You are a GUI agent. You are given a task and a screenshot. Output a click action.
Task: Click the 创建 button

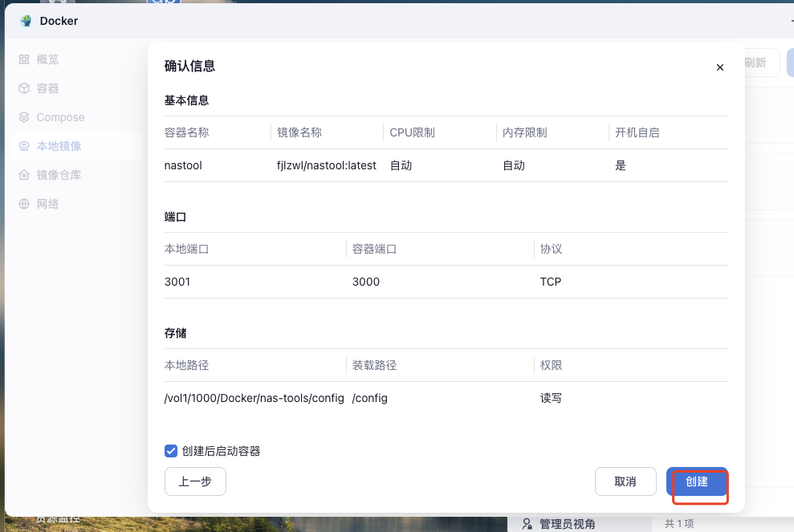[x=697, y=481]
